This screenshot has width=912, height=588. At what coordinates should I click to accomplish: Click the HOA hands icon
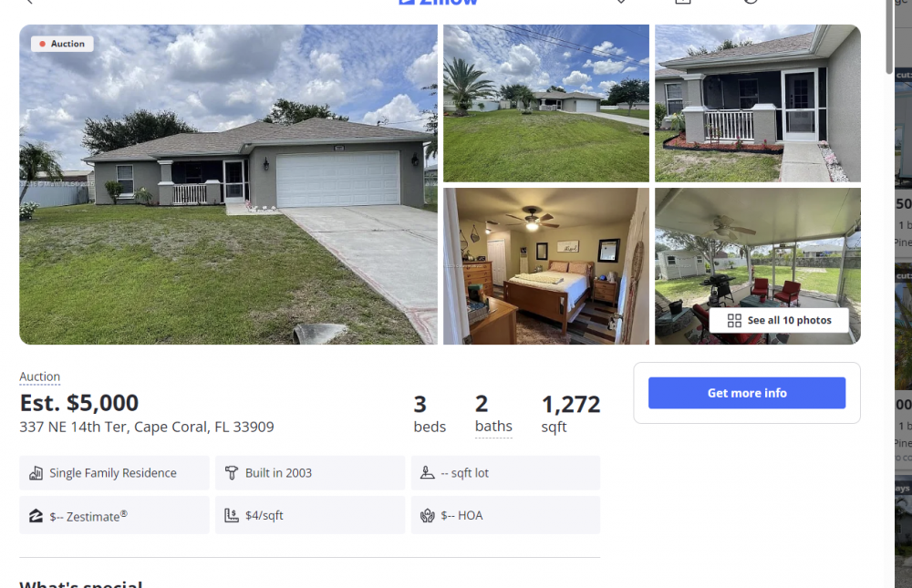coord(428,515)
